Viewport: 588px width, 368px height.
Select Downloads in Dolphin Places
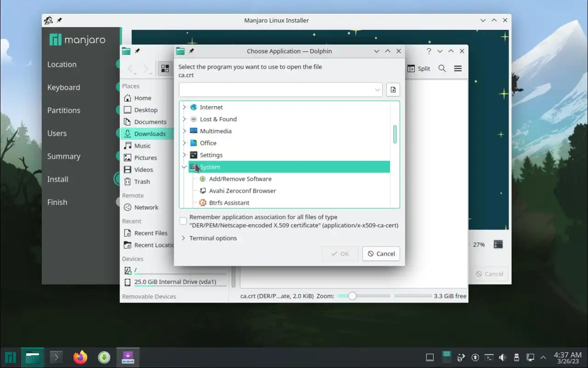point(147,134)
